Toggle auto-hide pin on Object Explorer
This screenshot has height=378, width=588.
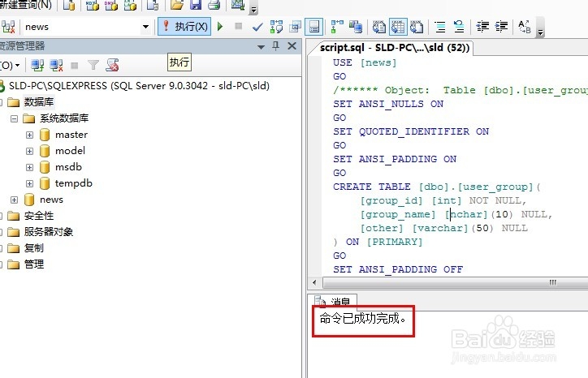(275, 46)
